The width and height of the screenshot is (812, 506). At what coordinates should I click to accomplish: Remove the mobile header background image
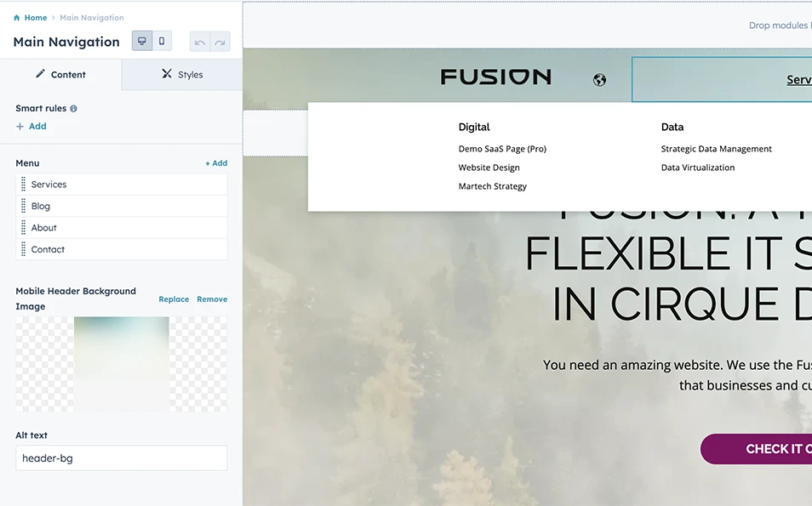pyautogui.click(x=212, y=299)
